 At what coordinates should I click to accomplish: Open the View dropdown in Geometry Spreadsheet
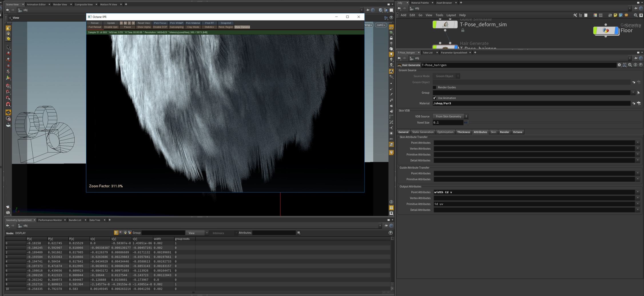pos(197,233)
